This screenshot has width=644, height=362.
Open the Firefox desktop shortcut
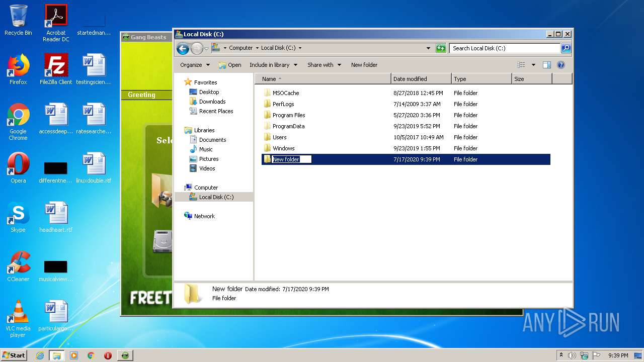pos(18,69)
